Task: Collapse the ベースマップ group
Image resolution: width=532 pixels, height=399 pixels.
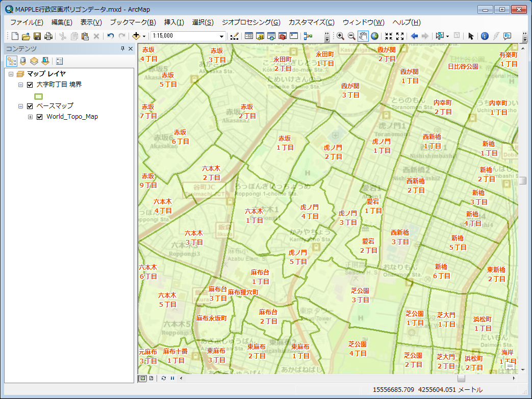Action: click(x=21, y=107)
